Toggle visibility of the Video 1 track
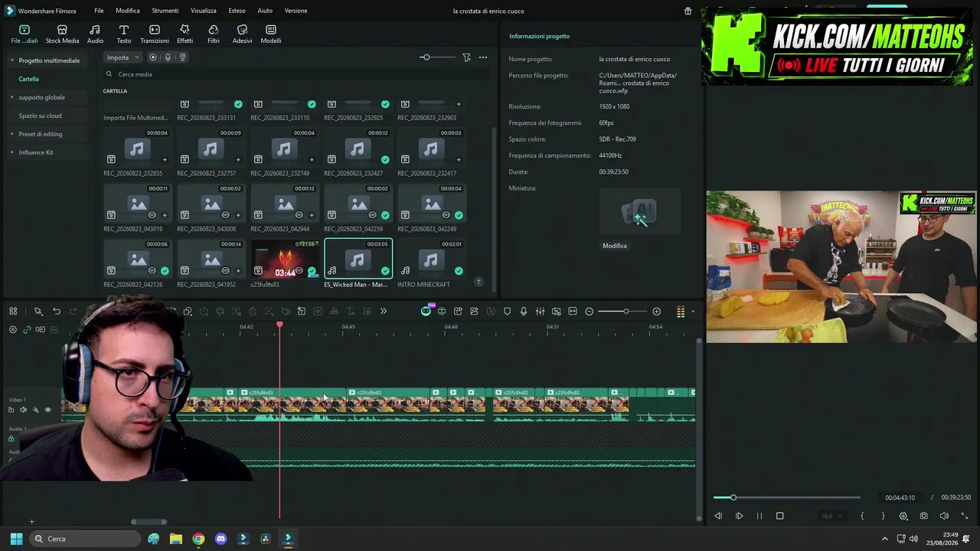 pos(47,410)
